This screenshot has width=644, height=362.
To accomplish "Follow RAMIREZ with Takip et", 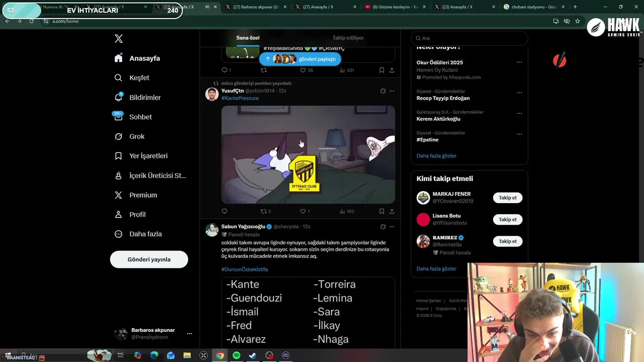I will pyautogui.click(x=508, y=241).
